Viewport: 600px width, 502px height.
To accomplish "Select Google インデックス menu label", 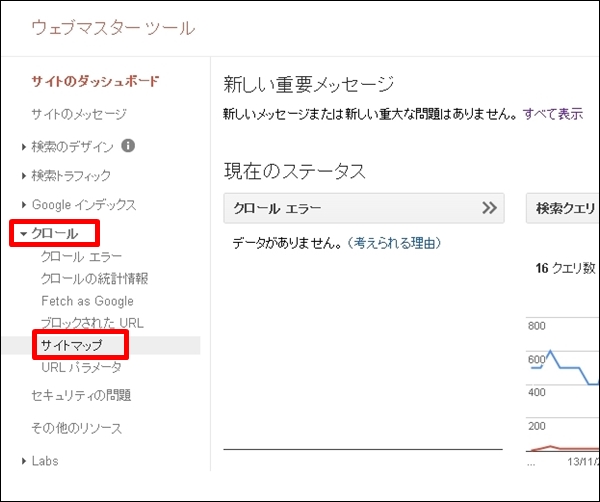I will (84, 205).
